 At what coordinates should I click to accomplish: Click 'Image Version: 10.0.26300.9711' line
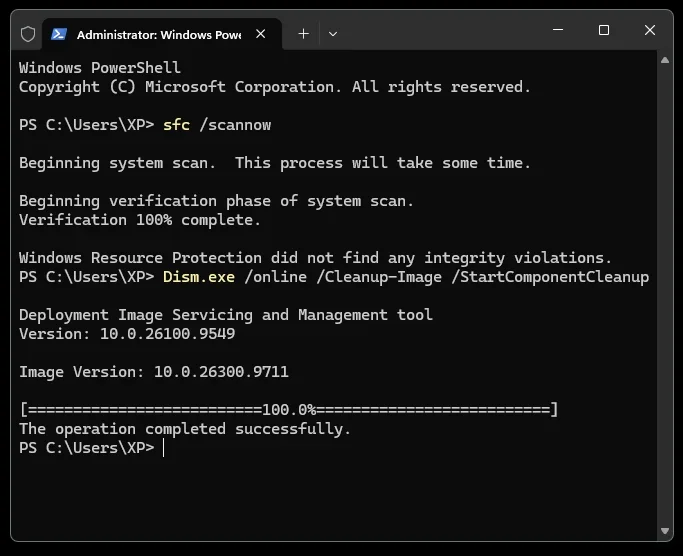click(154, 372)
